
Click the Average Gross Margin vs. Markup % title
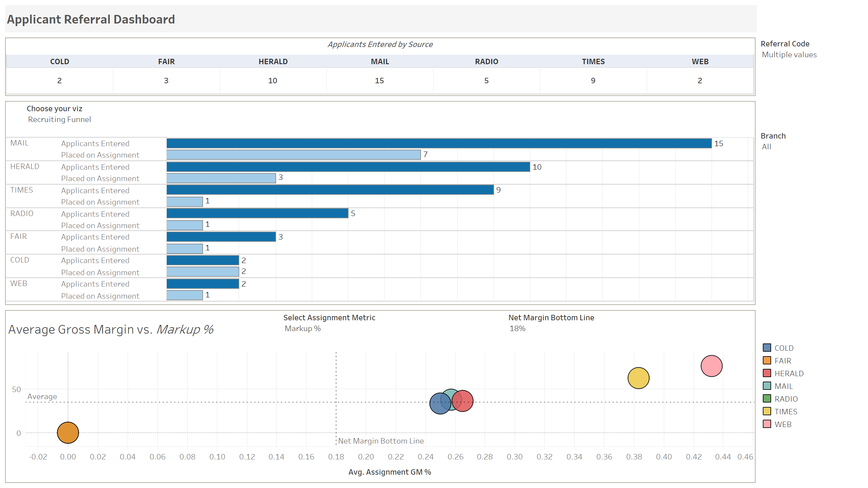click(111, 329)
